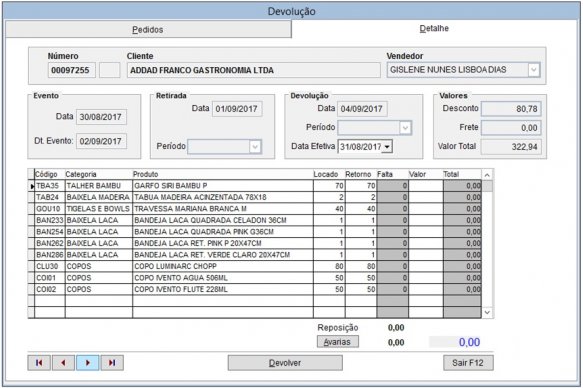Select row code GOU10
Viewport: 583px width, 388px height.
(50, 209)
